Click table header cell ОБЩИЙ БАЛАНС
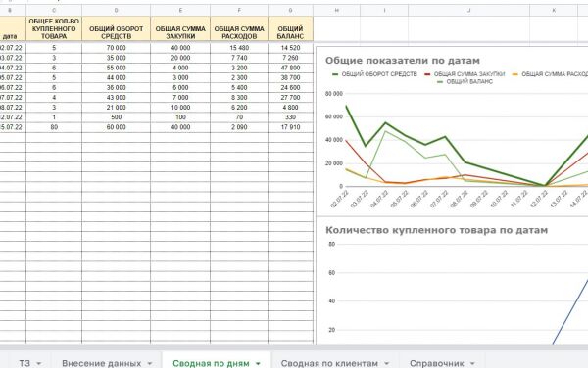The image size is (588, 368). tap(291, 28)
